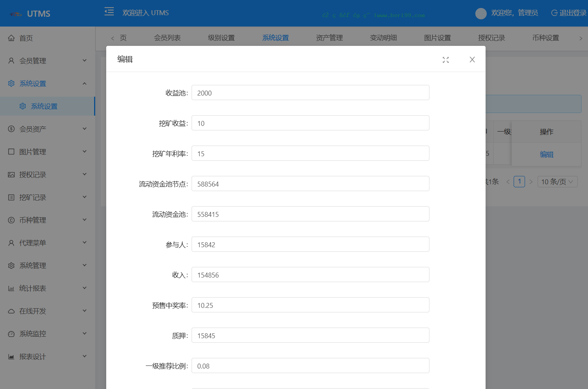The width and height of the screenshot is (588, 389).
Task: Click the 欢迎您, 管理员 greeting text
Action: pos(514,13)
